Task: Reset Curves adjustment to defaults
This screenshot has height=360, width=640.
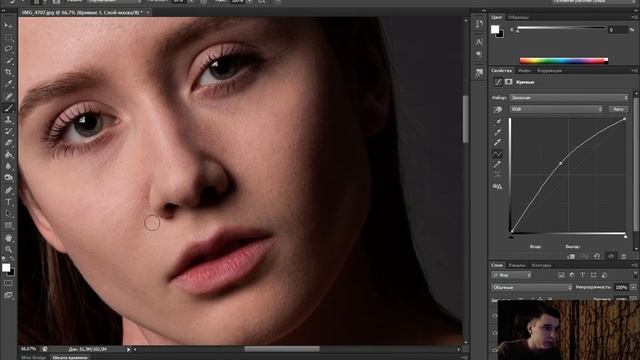Action: pyautogui.click(x=597, y=256)
